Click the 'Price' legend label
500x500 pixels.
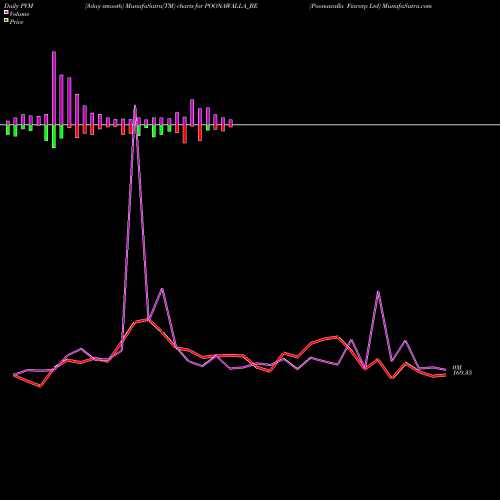(16, 22)
